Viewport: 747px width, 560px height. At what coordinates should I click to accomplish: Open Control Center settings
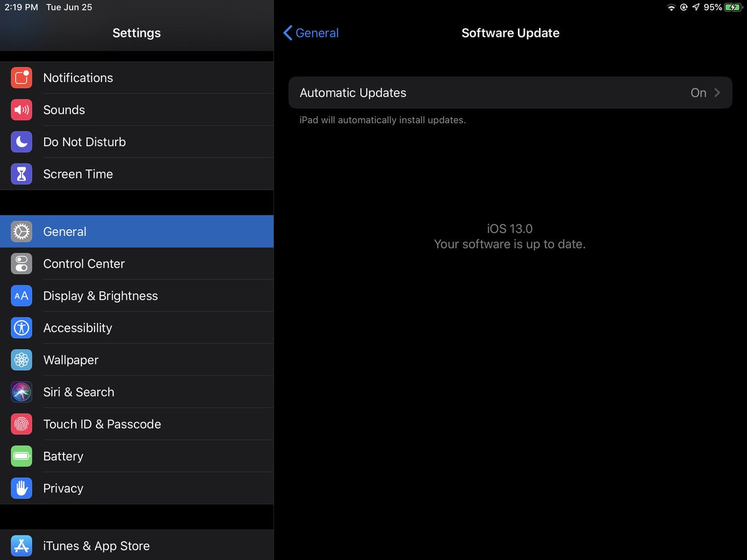[137, 264]
